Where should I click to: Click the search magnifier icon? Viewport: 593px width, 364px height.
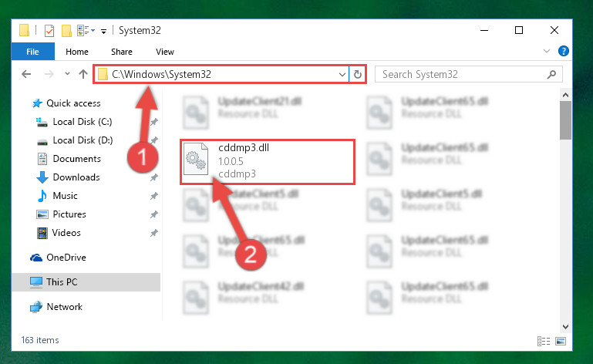coord(552,74)
